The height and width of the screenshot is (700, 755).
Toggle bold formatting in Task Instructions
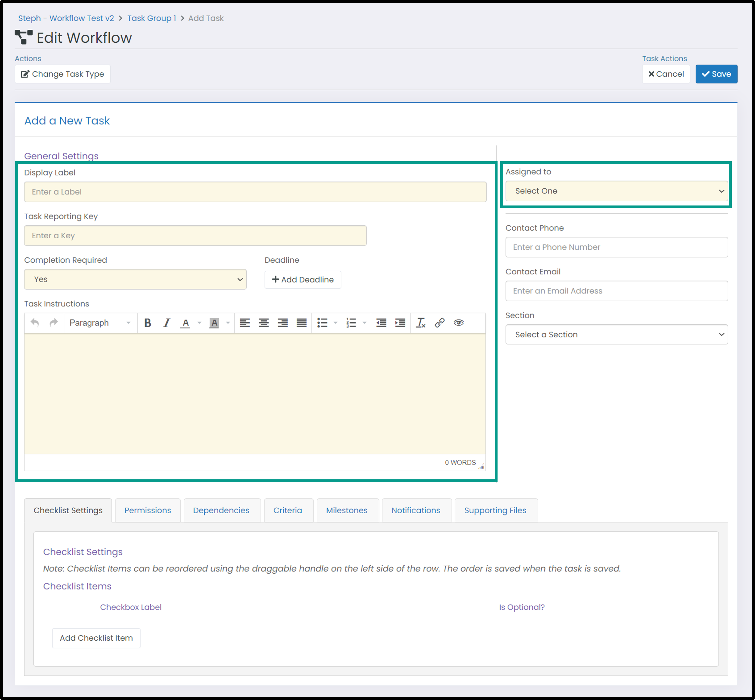(x=148, y=323)
